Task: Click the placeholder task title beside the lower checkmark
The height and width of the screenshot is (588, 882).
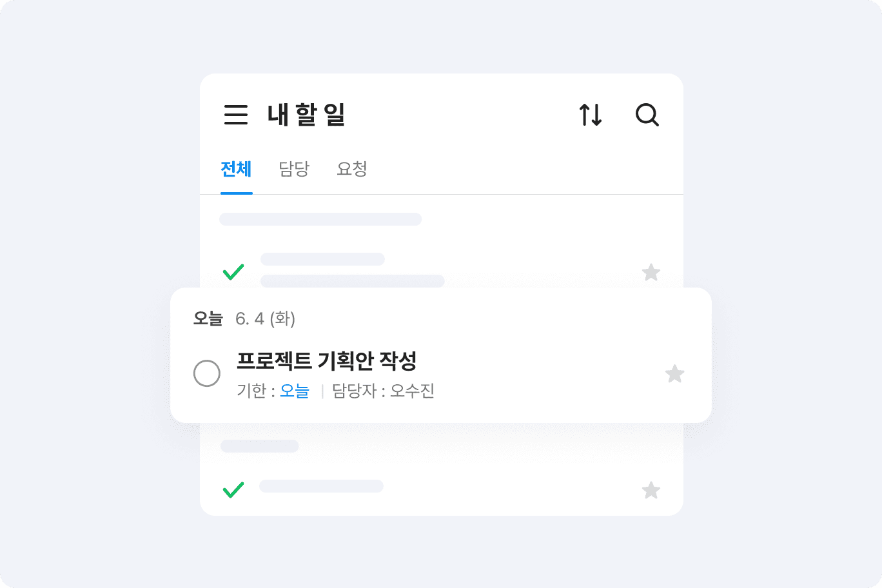Action: coord(321,486)
